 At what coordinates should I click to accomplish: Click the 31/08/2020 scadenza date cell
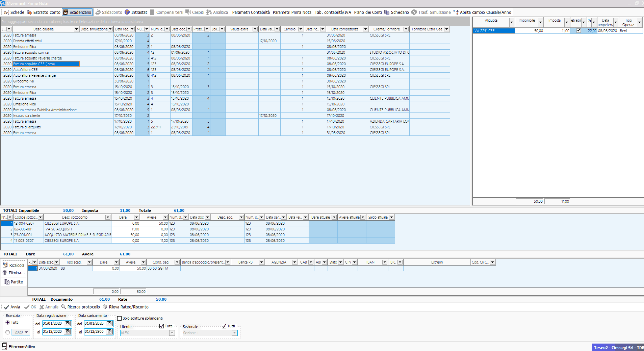click(x=49, y=268)
